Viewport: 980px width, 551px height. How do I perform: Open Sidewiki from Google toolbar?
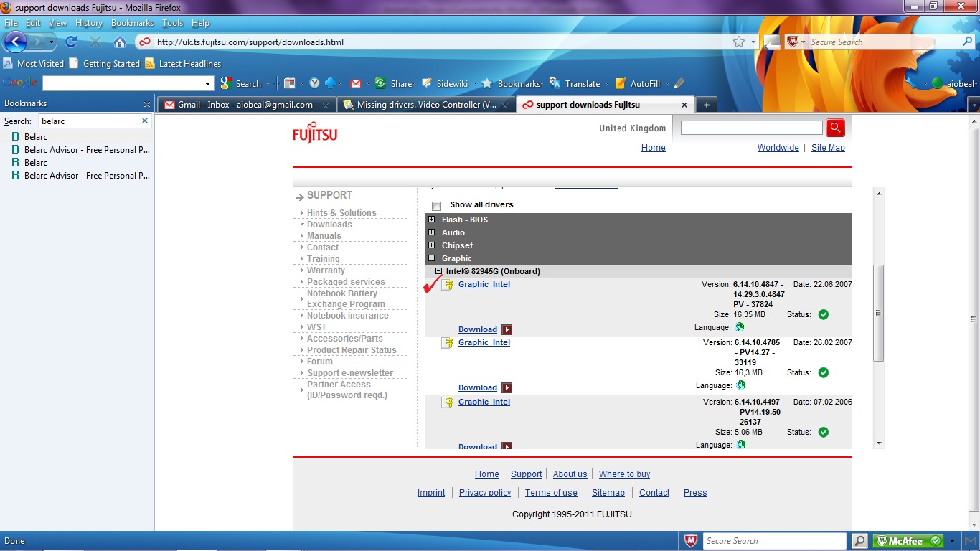tap(445, 83)
